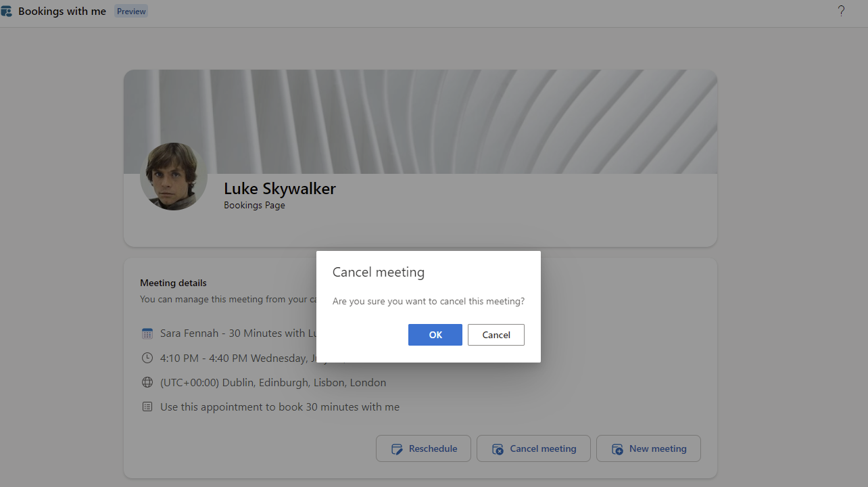Click the calendar-plus icon on New meeting
The width and height of the screenshot is (868, 487).
[617, 449]
